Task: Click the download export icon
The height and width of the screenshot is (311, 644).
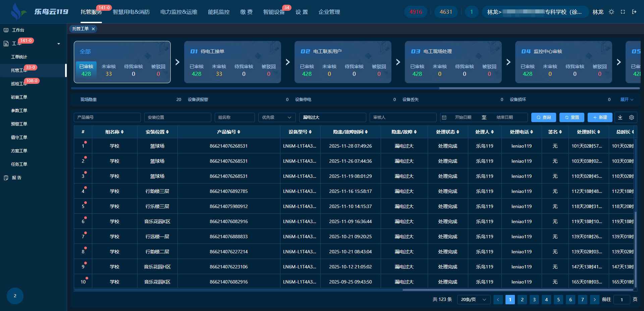Action: pos(620,117)
